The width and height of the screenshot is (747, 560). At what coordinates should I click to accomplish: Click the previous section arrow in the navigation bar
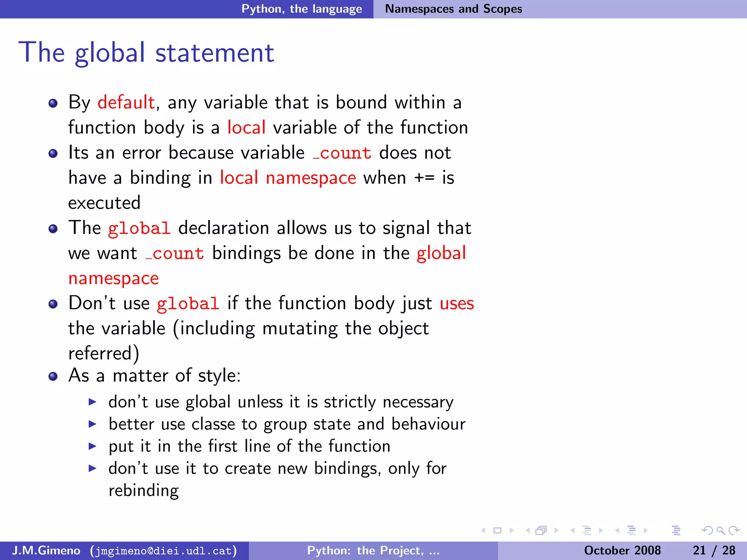[x=617, y=530]
